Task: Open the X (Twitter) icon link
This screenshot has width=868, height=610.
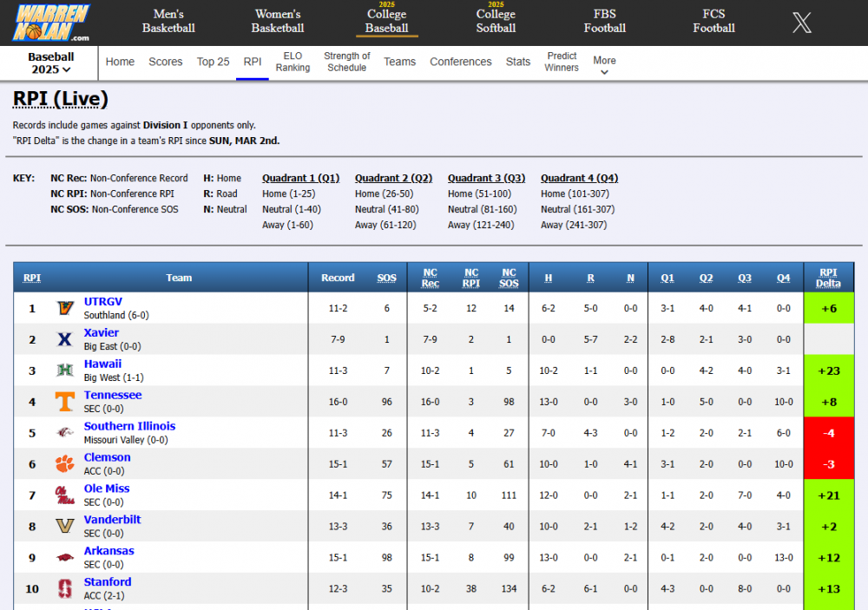Action: click(802, 23)
